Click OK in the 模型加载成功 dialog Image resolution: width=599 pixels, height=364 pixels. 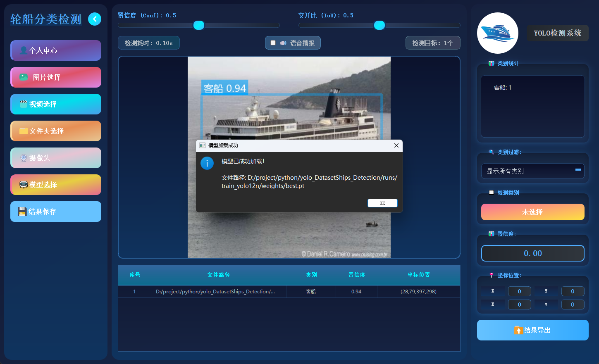[x=382, y=203]
